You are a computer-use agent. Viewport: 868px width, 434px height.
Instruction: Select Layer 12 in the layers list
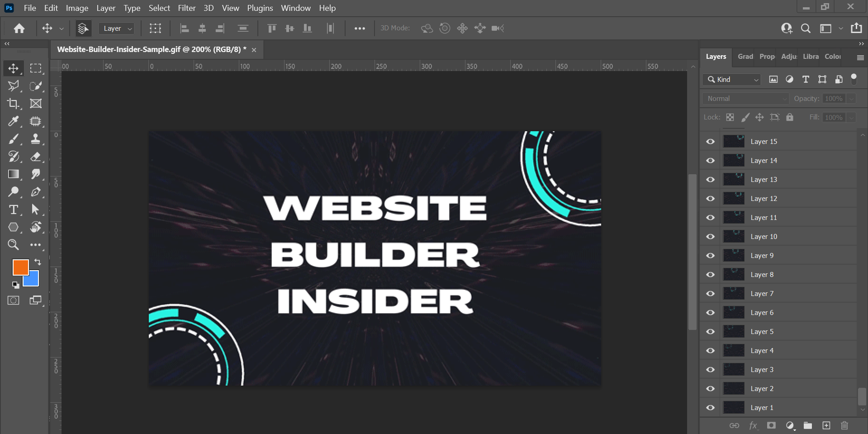[764, 199]
